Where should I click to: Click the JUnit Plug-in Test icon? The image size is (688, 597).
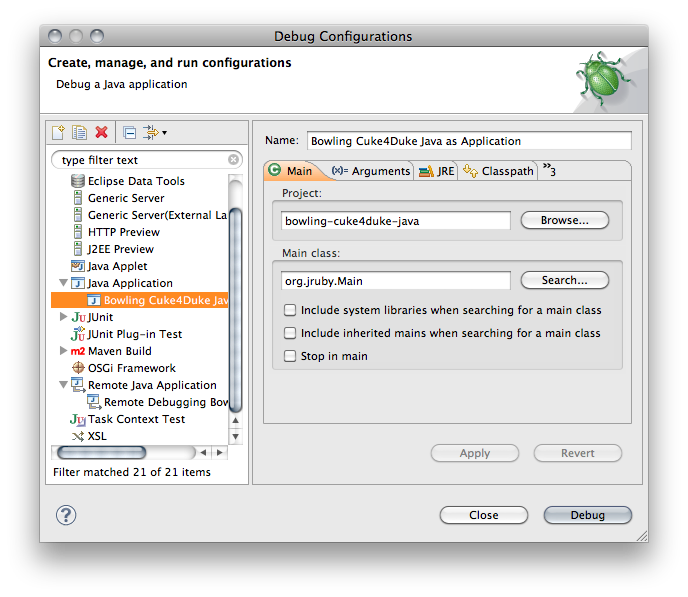pyautogui.click(x=78, y=334)
